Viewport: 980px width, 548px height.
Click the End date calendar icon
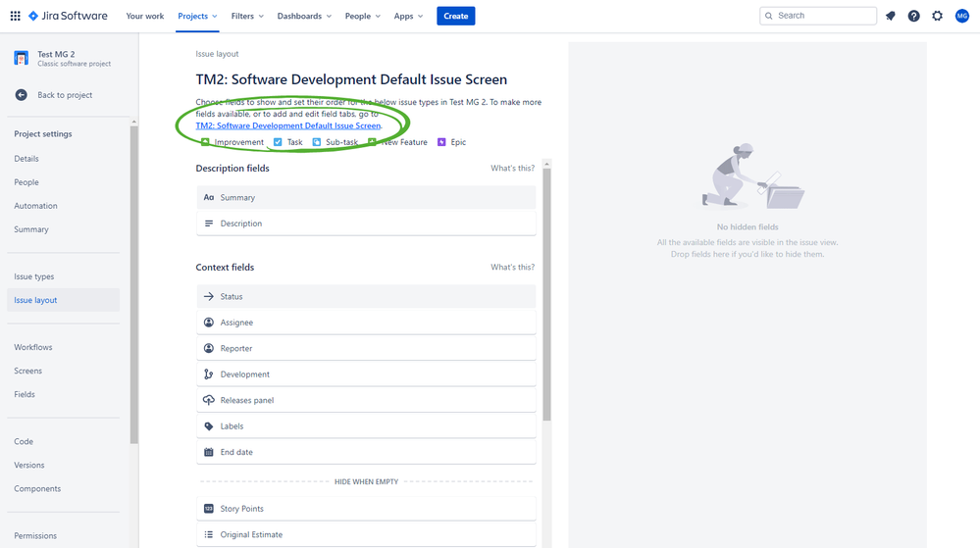coord(209,452)
